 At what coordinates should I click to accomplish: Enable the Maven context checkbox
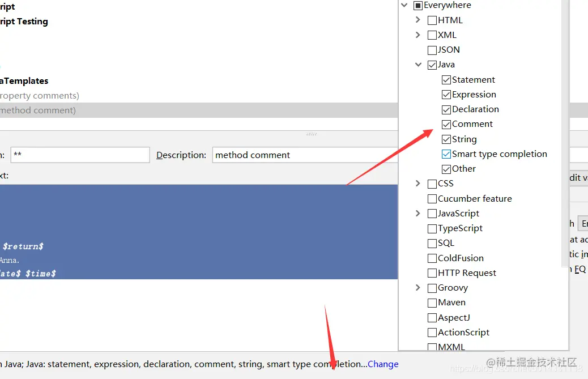click(x=432, y=303)
